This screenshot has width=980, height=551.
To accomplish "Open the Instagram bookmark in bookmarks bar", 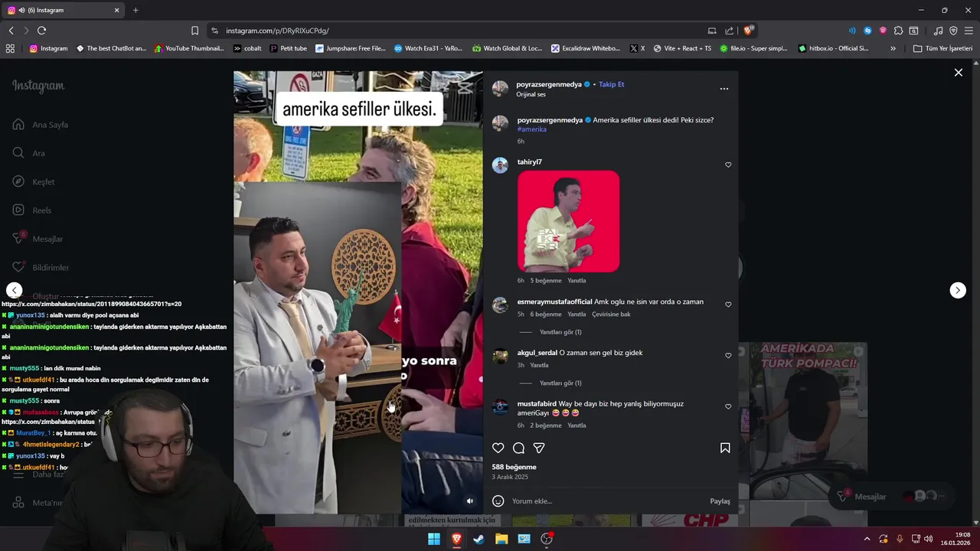I will click(x=48, y=48).
